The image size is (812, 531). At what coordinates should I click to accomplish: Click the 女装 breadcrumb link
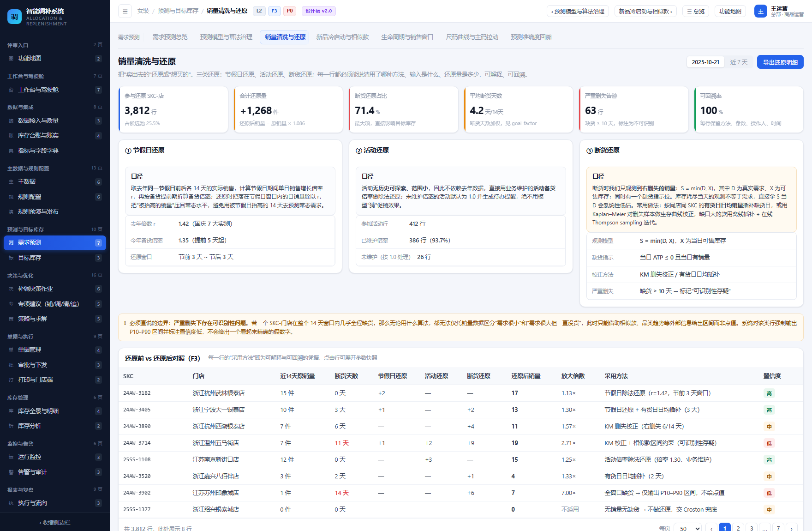pos(143,11)
